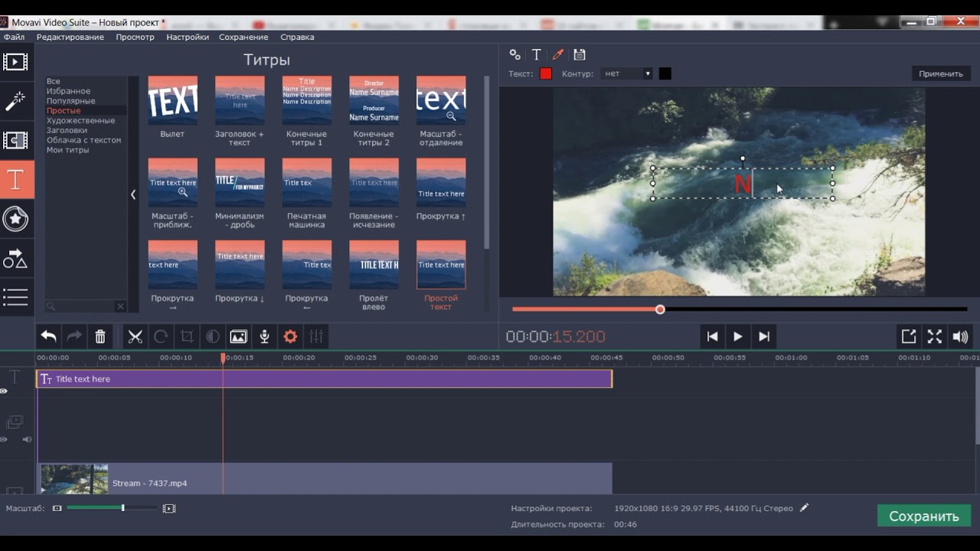Toggle fullscreen preview mode
Screen dimensions: 980x551
[934, 337]
